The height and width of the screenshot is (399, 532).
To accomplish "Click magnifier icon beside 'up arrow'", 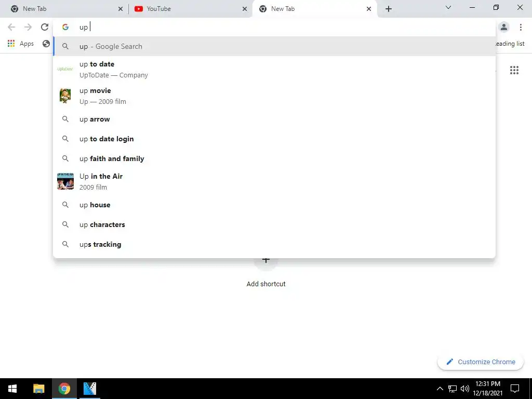I will click(x=65, y=119).
